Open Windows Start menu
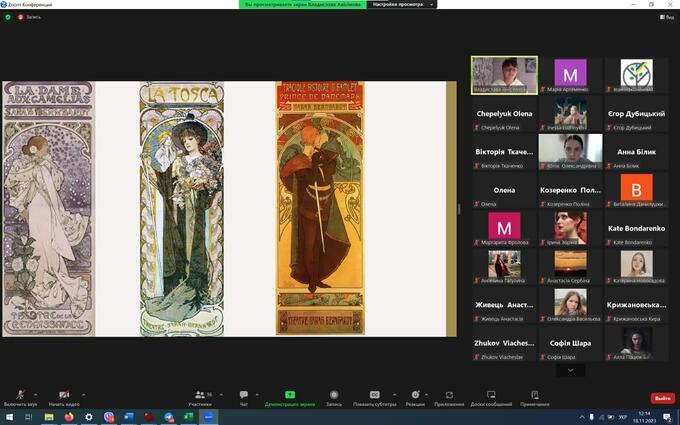The image size is (680, 425). coord(9,417)
